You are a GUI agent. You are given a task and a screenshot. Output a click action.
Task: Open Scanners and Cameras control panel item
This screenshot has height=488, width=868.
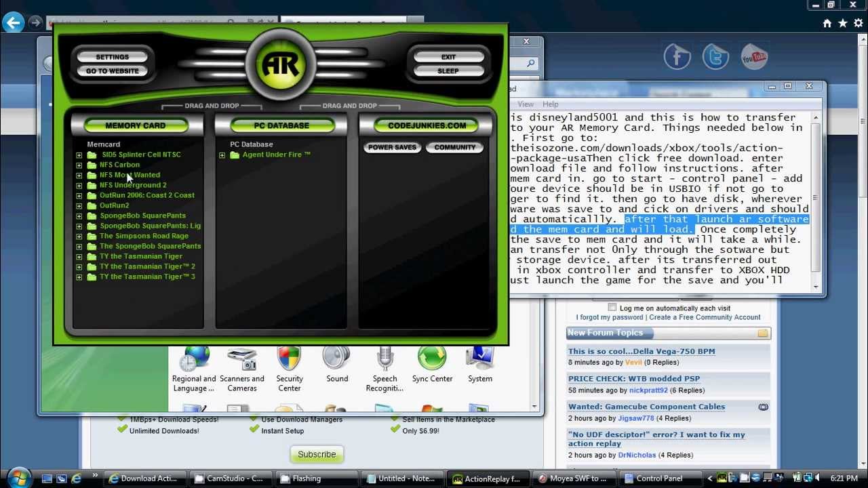pos(242,369)
